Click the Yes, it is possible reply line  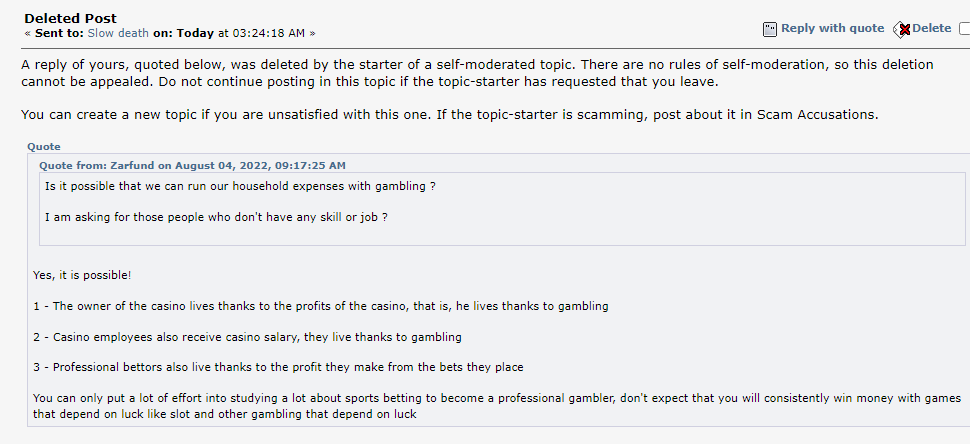[82, 275]
